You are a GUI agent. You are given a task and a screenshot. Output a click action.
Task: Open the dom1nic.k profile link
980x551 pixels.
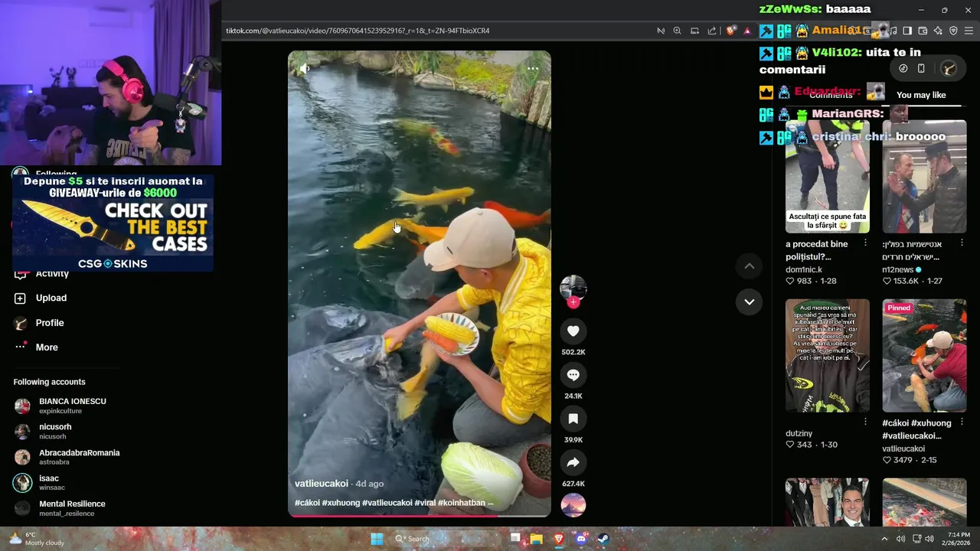(804, 269)
